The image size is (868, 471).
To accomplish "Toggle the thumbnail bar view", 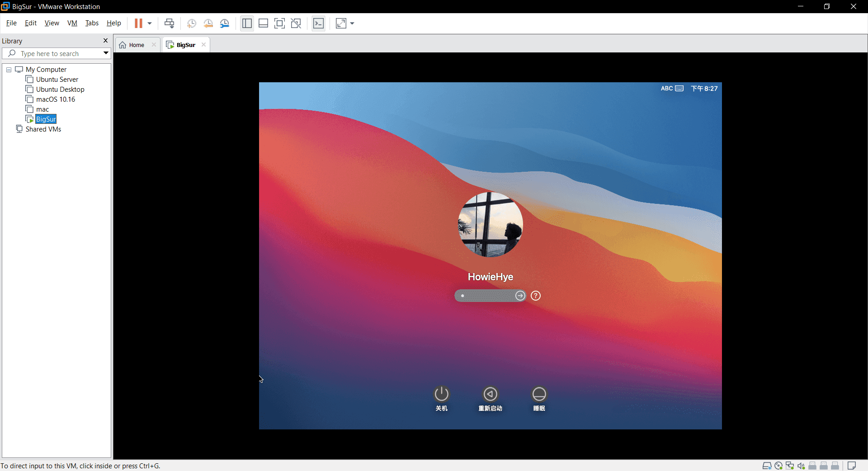I will [x=263, y=24].
